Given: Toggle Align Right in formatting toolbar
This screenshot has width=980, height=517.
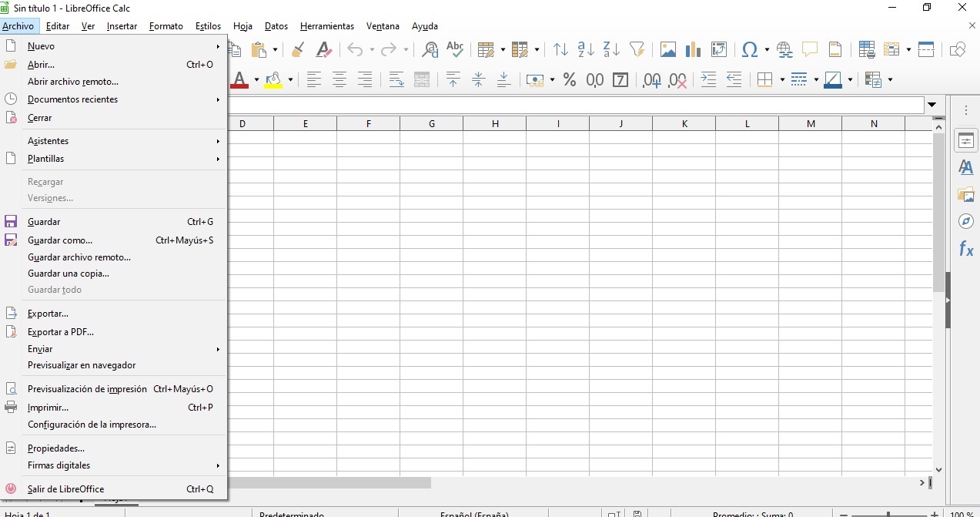Looking at the screenshot, I should click(x=365, y=79).
